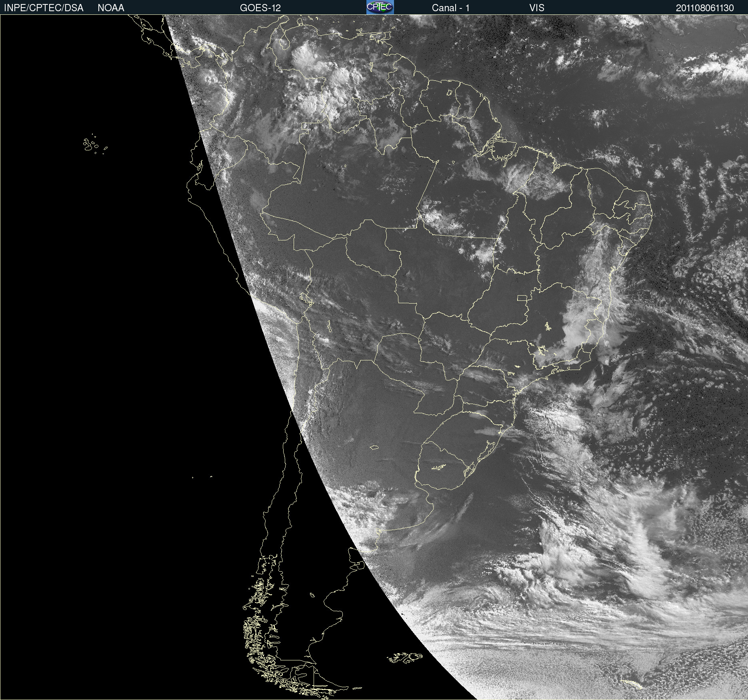Click the CPTEC logo in header
The height and width of the screenshot is (700, 748).
(380, 7)
